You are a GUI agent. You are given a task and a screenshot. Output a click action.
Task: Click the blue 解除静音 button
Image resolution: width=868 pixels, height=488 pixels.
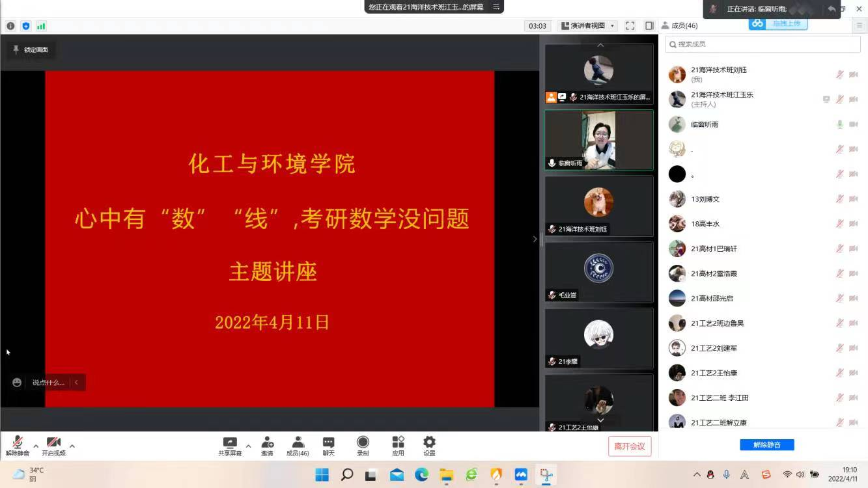(x=766, y=445)
